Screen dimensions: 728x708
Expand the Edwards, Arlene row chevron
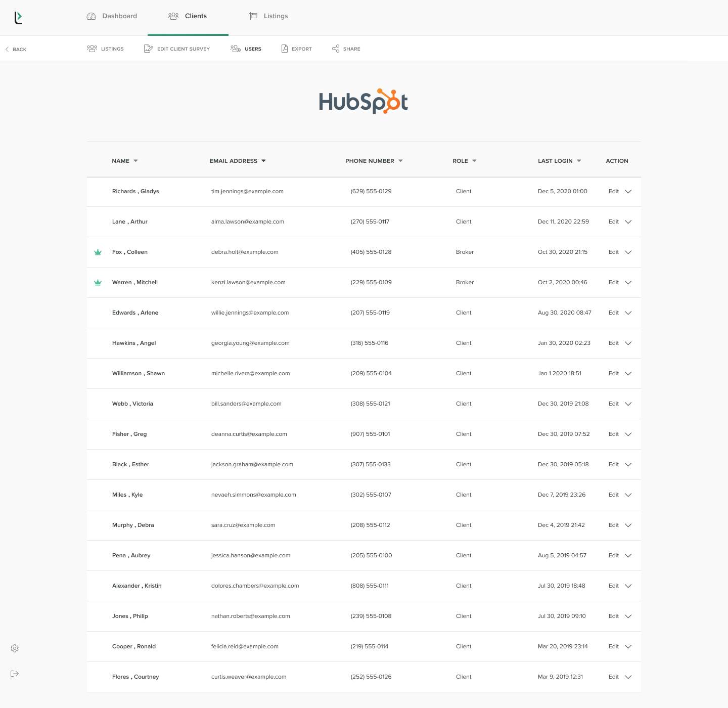coord(628,313)
